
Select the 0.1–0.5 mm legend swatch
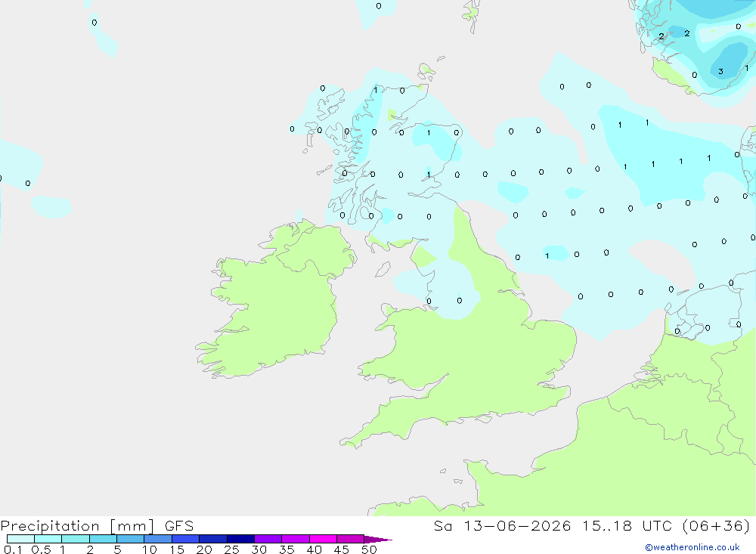coord(20,539)
